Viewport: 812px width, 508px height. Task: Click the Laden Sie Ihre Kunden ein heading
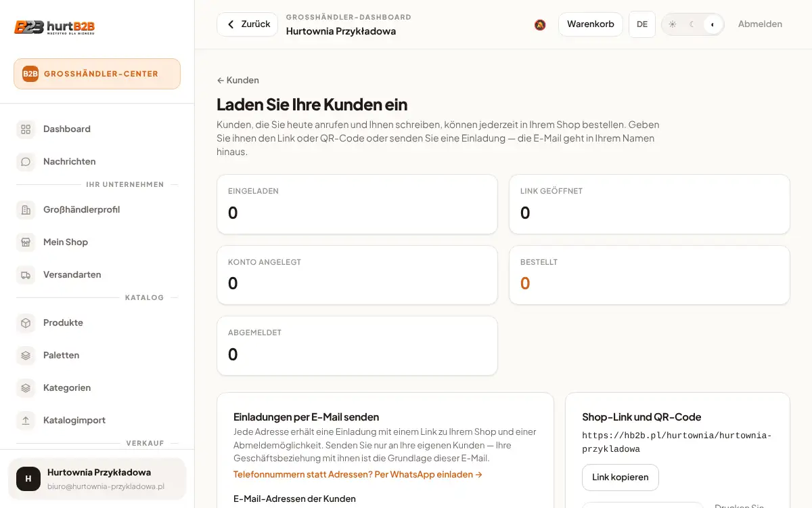[312, 104]
